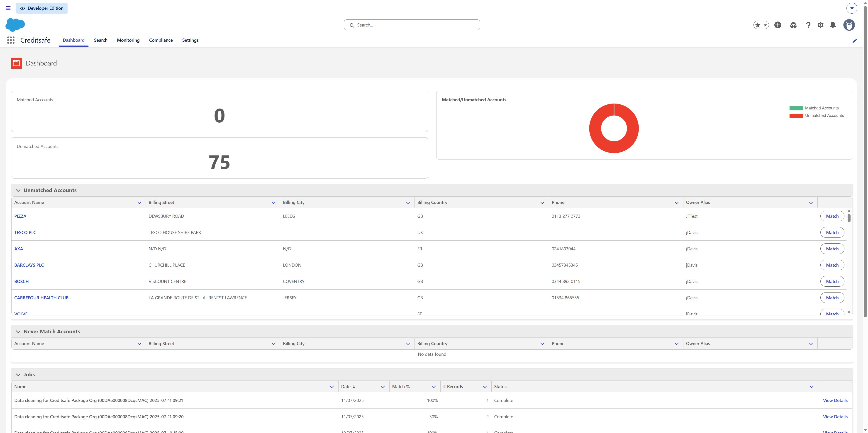Open the TESCO PLC account link

(25, 232)
